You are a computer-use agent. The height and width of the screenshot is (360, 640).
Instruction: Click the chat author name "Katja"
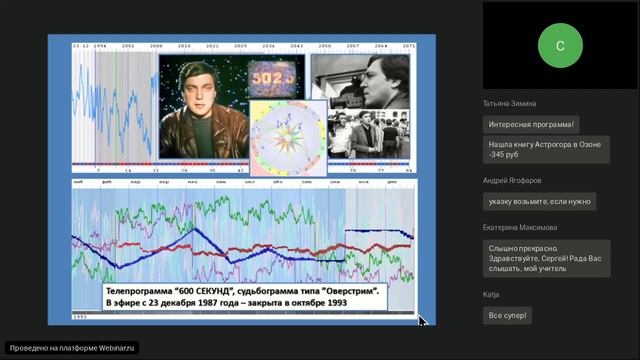(x=491, y=294)
